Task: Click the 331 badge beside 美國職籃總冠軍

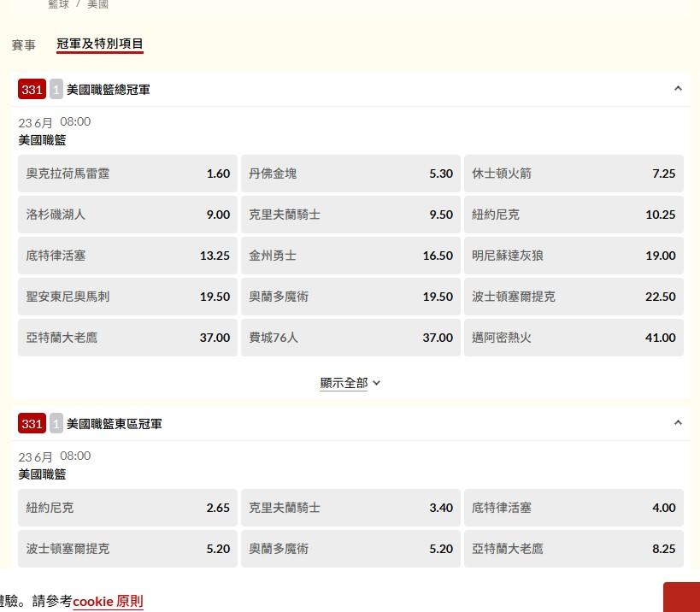Action: pos(32,89)
